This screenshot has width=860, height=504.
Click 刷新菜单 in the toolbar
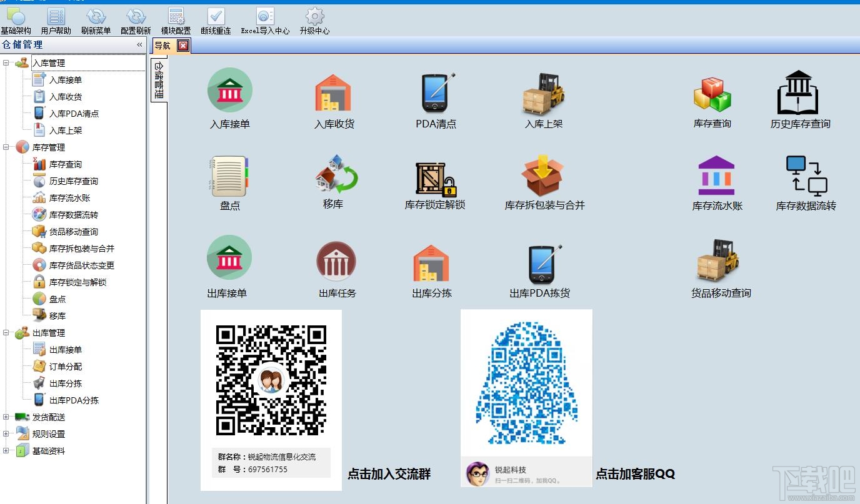point(96,22)
